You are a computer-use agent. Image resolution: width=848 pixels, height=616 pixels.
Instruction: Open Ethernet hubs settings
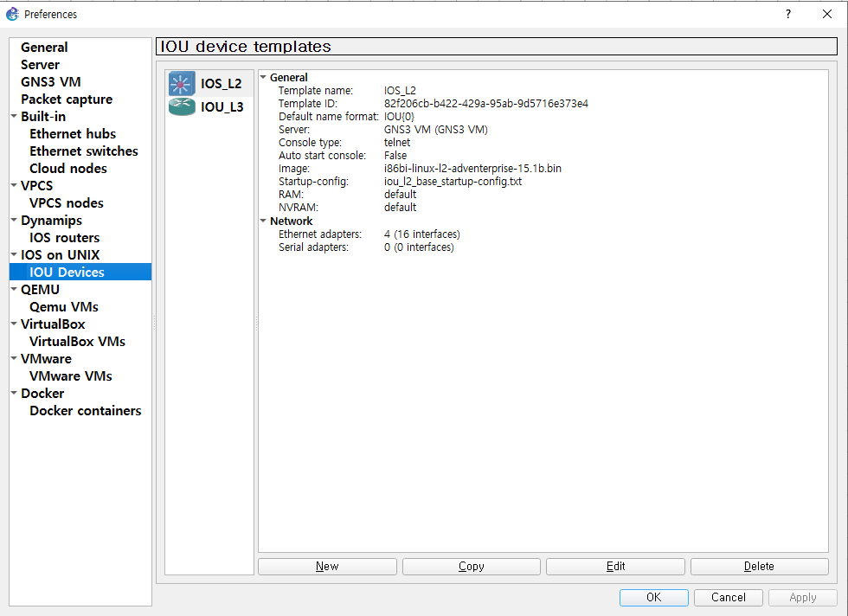pyautogui.click(x=73, y=133)
